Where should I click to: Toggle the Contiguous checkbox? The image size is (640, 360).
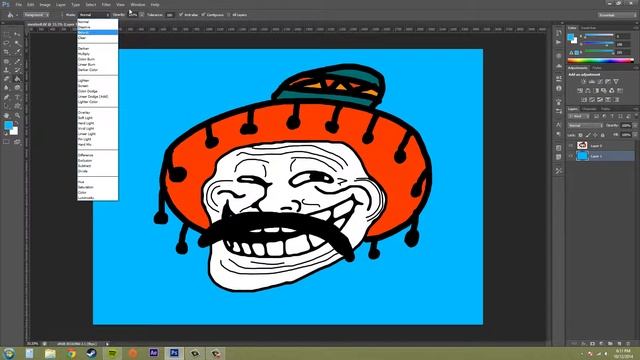(x=203, y=15)
